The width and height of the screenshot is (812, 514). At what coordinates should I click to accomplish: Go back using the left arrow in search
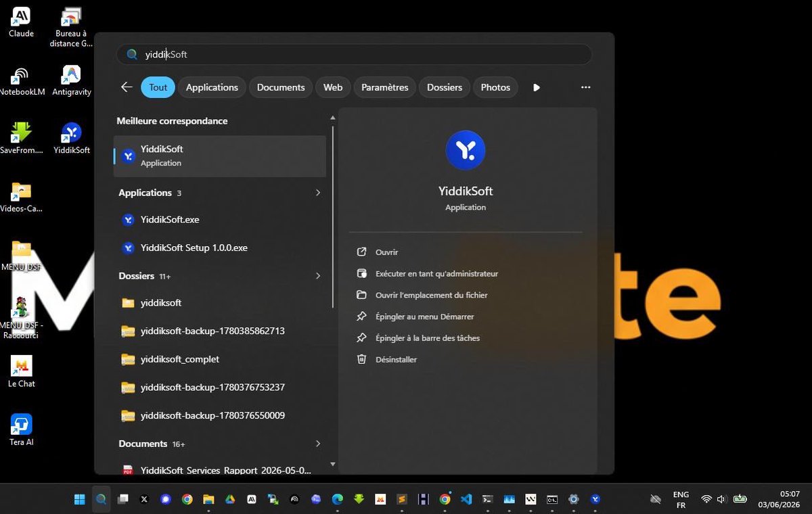pos(127,87)
